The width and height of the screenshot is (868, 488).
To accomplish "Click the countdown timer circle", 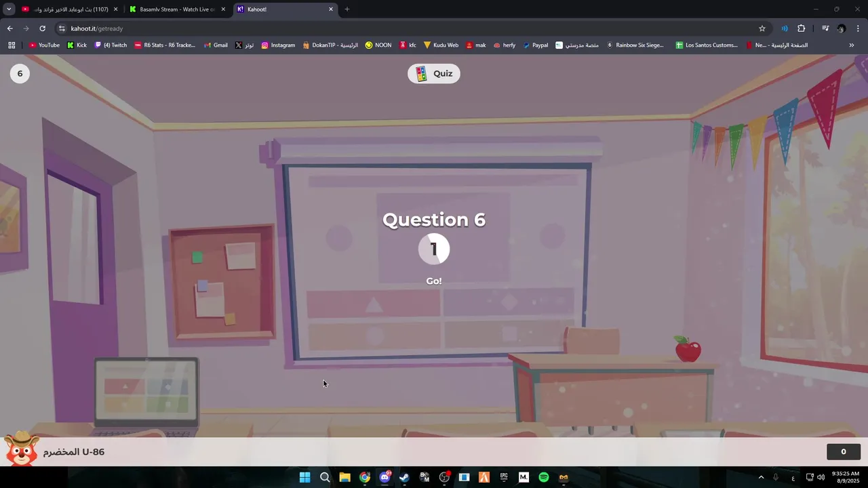I will (434, 249).
